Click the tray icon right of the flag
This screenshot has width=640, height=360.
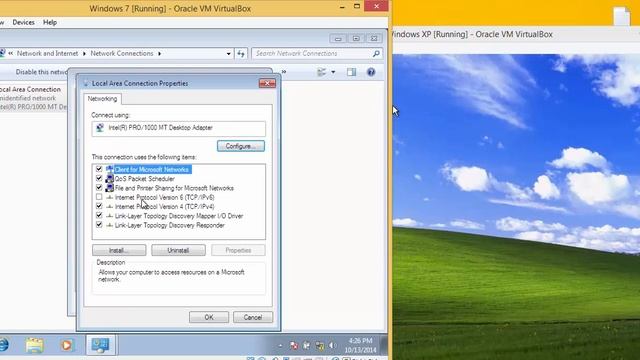point(307,346)
